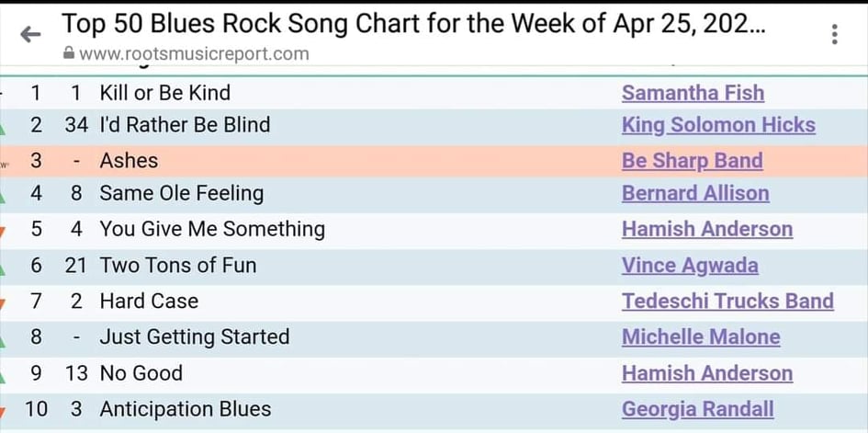Tap the Top 50 Blues Rock page title

coord(413,23)
